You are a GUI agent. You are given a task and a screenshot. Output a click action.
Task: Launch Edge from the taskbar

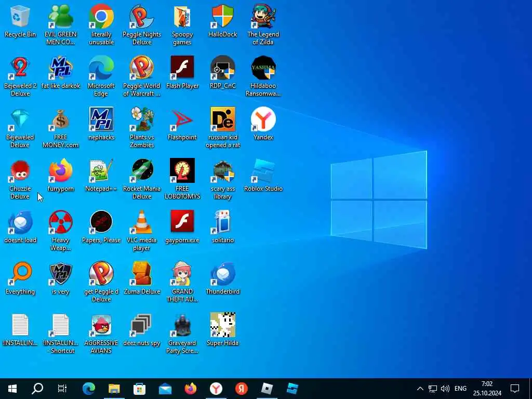tap(89, 389)
